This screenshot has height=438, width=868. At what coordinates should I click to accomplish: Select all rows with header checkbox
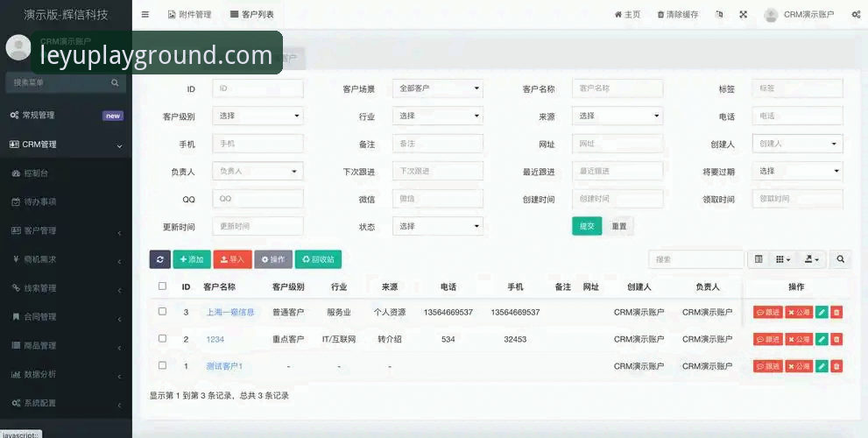click(x=162, y=286)
